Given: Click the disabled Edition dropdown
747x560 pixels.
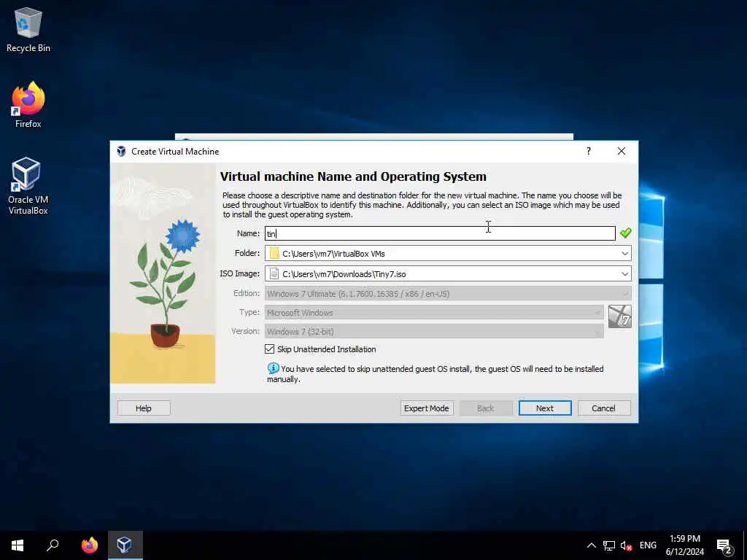Looking at the screenshot, I should (x=448, y=294).
